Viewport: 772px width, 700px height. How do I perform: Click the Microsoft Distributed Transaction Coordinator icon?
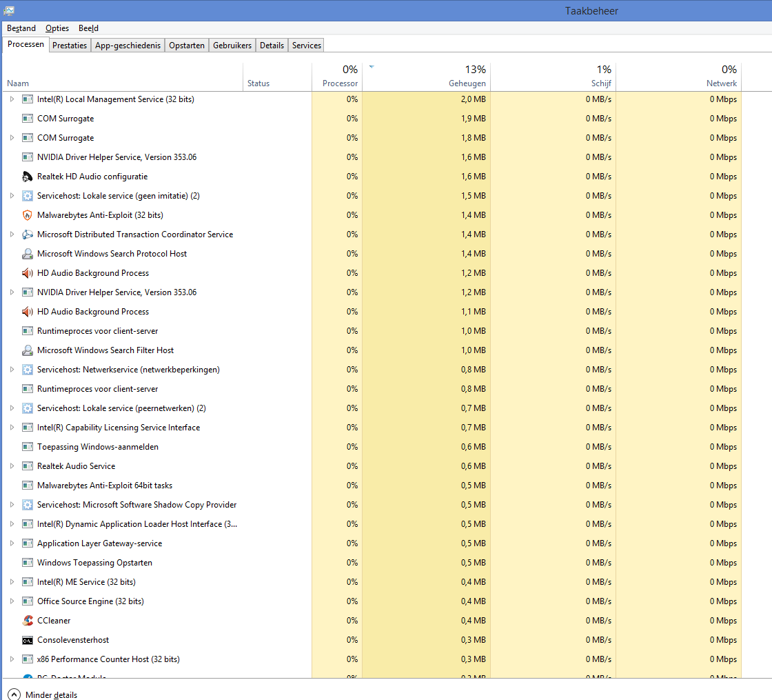pyautogui.click(x=28, y=234)
